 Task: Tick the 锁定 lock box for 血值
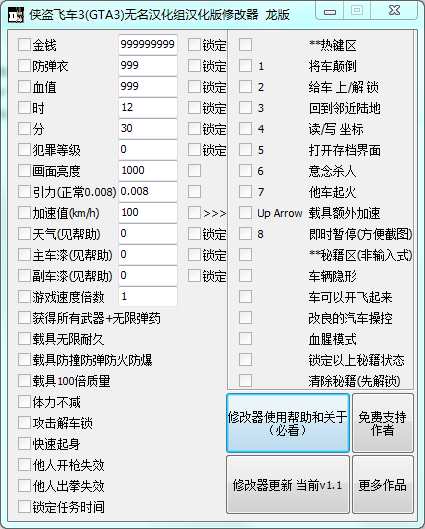pos(194,87)
